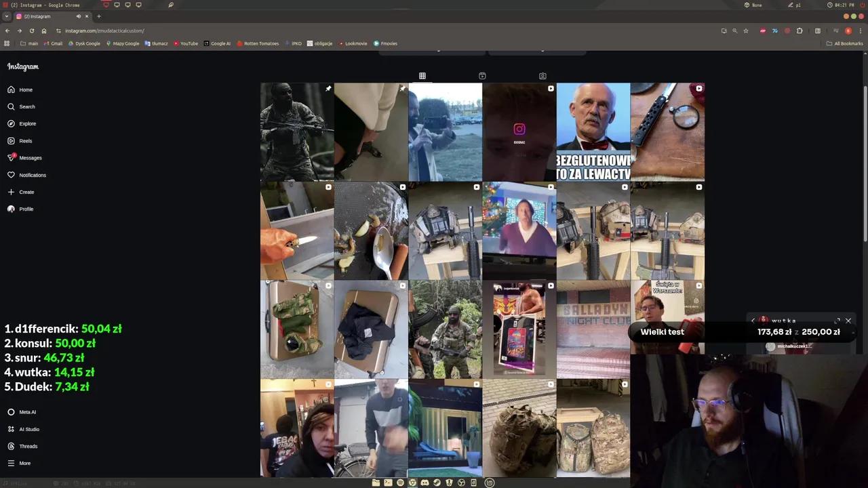Mute the Instagram tab audio
Image resolution: width=868 pixels, height=488 pixels.
(x=78, y=16)
